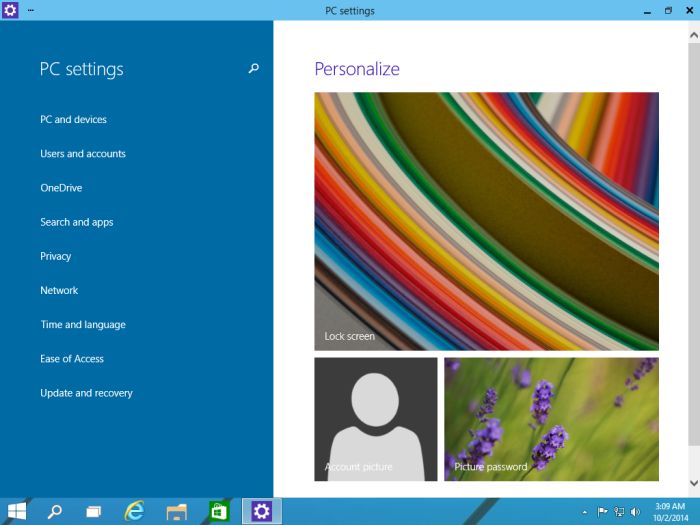Launch Internet Explorer from the taskbar
Image resolution: width=700 pixels, height=525 pixels.
(x=134, y=511)
